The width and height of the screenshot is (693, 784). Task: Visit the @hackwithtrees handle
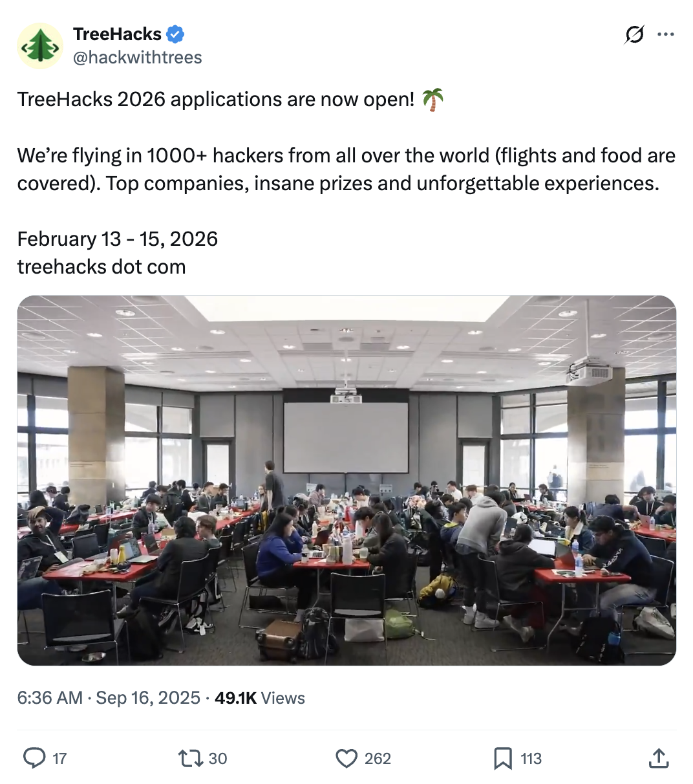click(137, 58)
